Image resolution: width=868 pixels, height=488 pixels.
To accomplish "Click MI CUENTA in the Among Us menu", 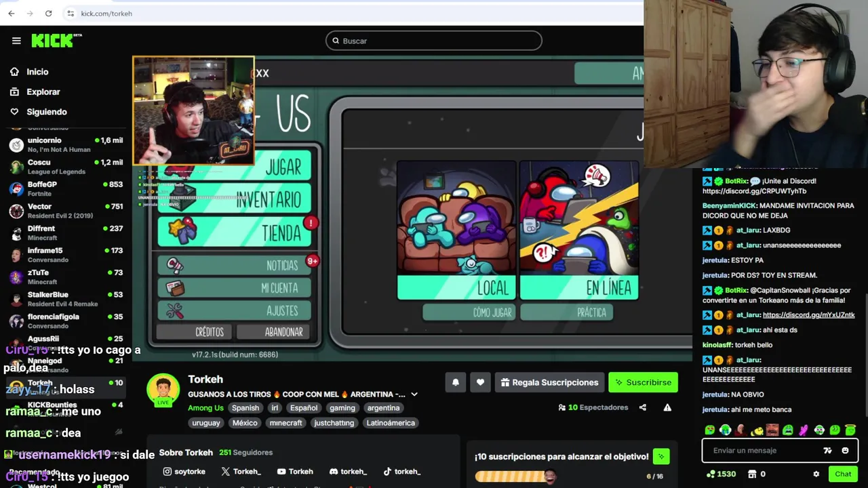I will pos(235,288).
